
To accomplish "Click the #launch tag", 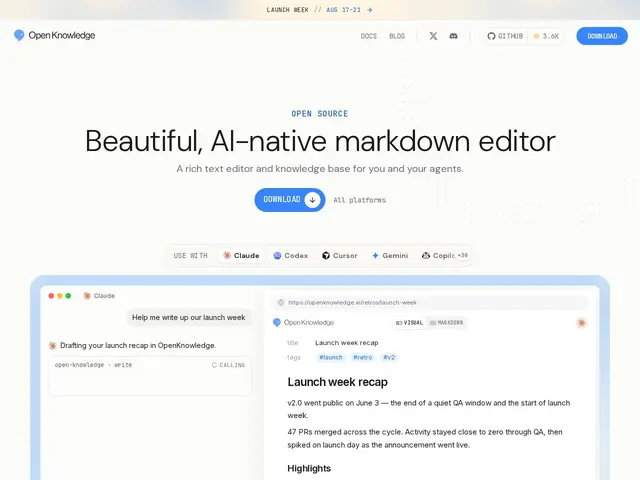I will coord(331,358).
